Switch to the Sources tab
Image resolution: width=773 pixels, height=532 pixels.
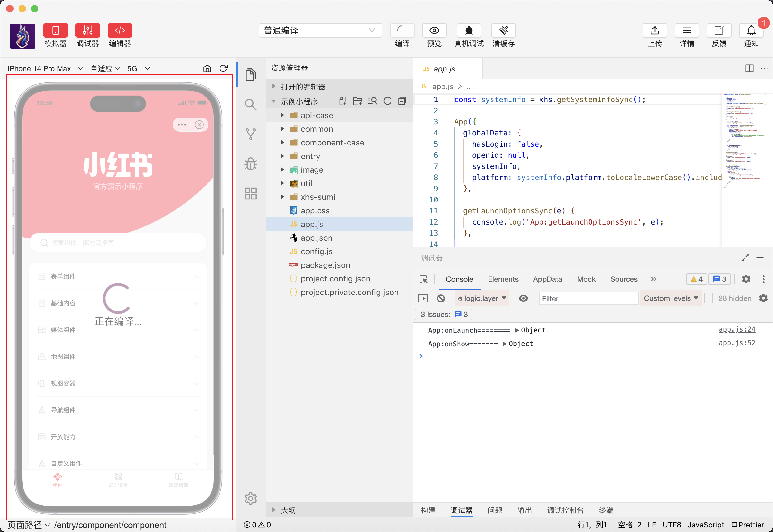623,279
